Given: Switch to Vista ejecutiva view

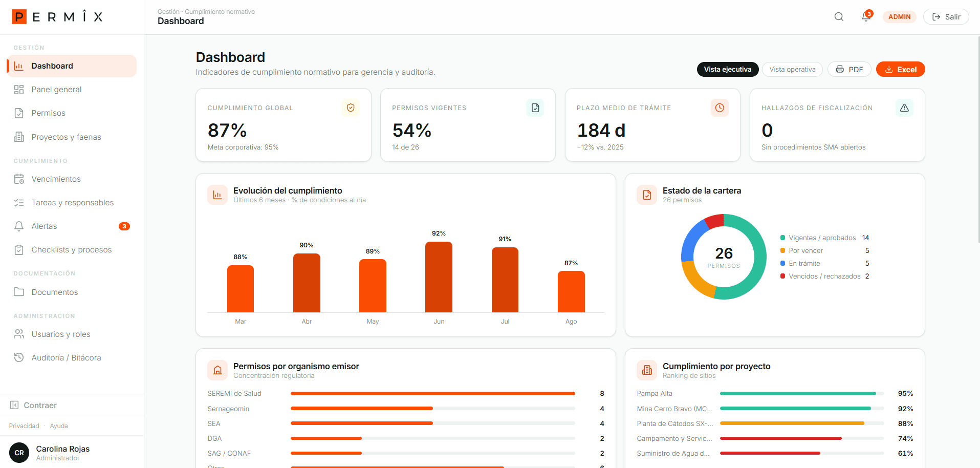Looking at the screenshot, I should (727, 69).
